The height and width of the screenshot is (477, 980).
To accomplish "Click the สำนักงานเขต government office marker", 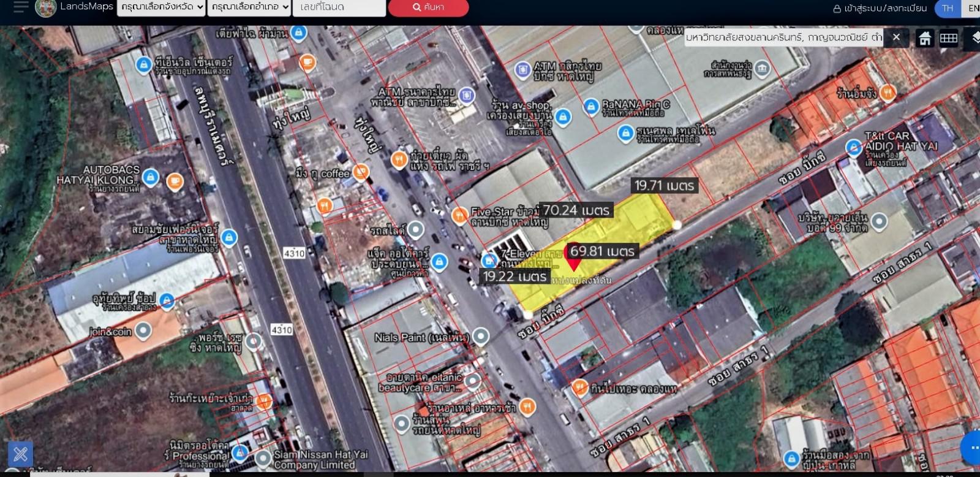I will point(762,68).
